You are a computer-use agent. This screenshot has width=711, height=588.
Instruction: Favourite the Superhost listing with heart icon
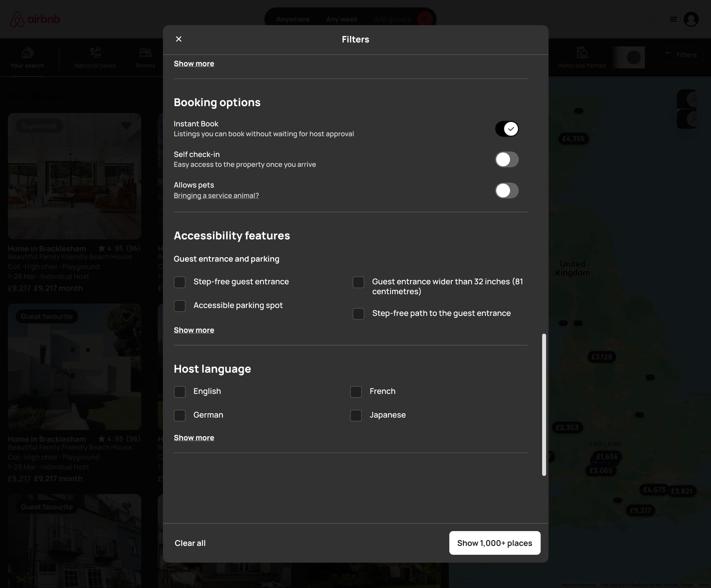coord(126,126)
